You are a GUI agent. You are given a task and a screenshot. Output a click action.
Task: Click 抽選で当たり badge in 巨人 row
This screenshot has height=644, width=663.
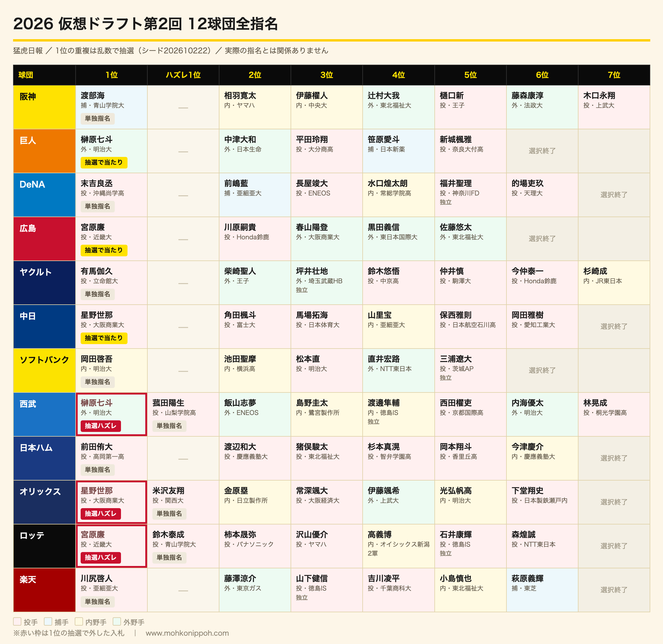tap(104, 163)
